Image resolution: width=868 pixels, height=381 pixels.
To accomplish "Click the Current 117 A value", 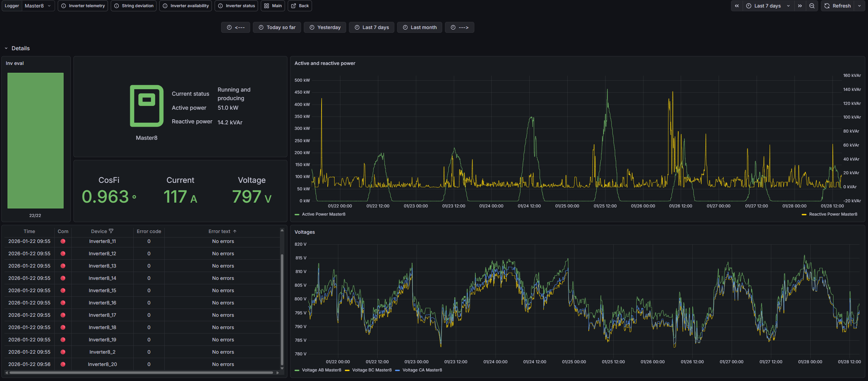I will click(180, 197).
